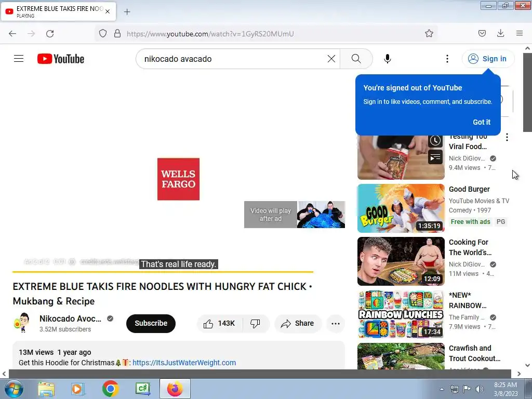Like the video (143K)

point(220,324)
